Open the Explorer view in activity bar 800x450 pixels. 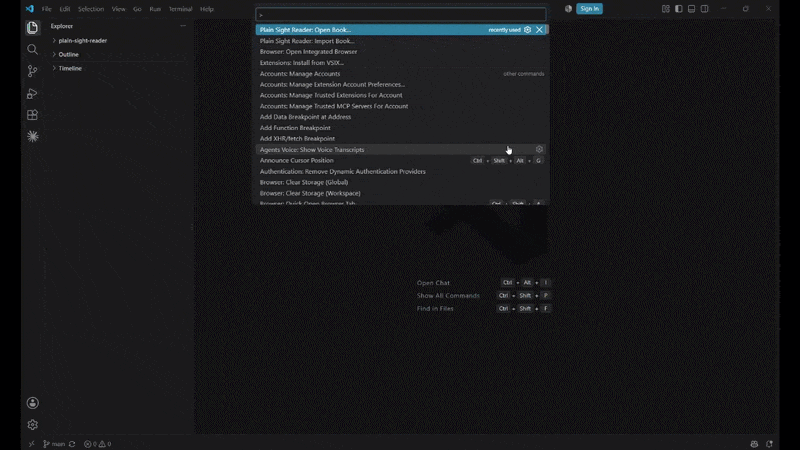(32, 28)
